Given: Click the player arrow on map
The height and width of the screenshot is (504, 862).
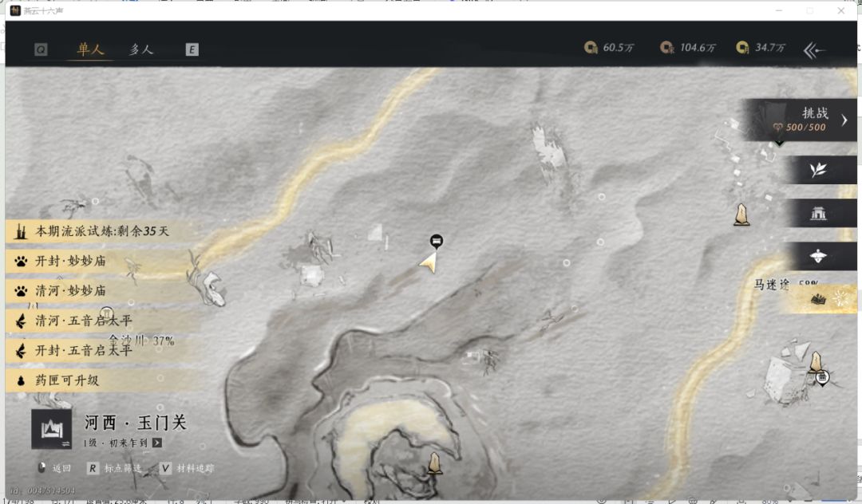Looking at the screenshot, I should click(429, 262).
